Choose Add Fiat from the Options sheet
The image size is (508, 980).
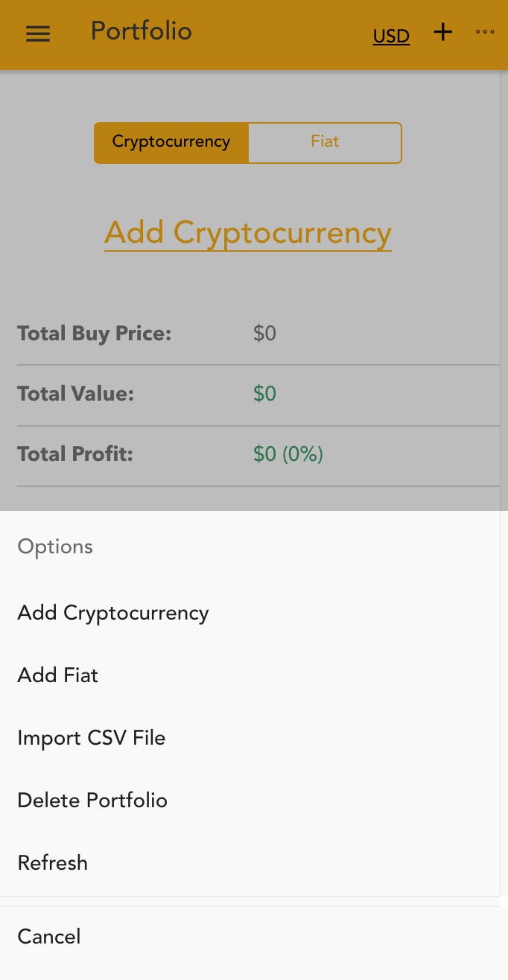click(57, 675)
